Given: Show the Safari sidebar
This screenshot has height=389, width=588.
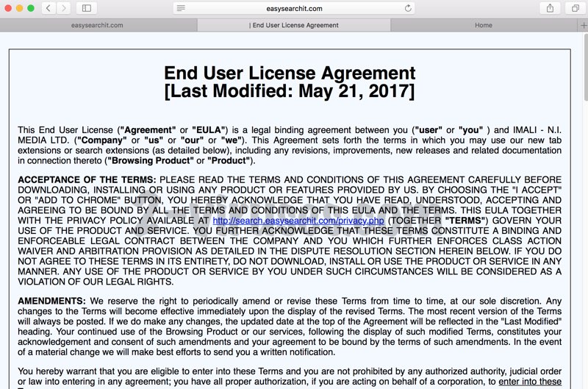Looking at the screenshot, I should pos(86,8).
